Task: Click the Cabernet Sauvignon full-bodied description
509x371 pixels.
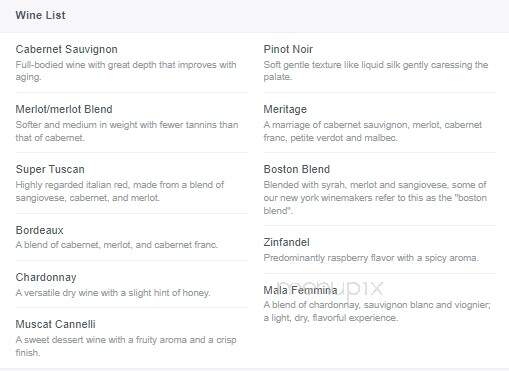Action: pos(126,71)
